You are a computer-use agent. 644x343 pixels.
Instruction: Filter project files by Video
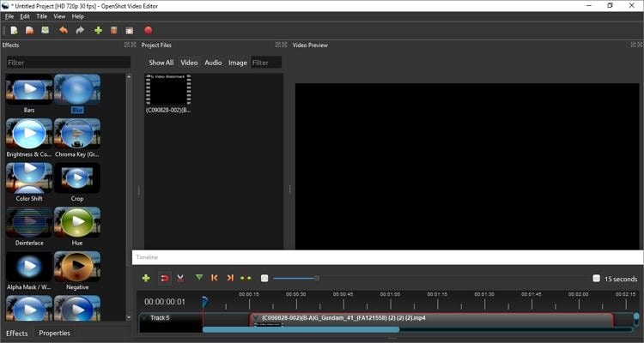(x=189, y=63)
